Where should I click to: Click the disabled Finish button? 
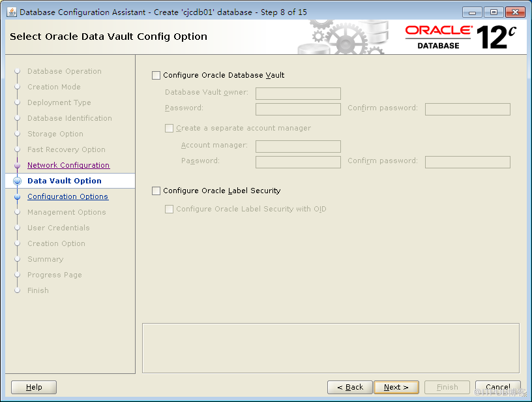(447, 387)
